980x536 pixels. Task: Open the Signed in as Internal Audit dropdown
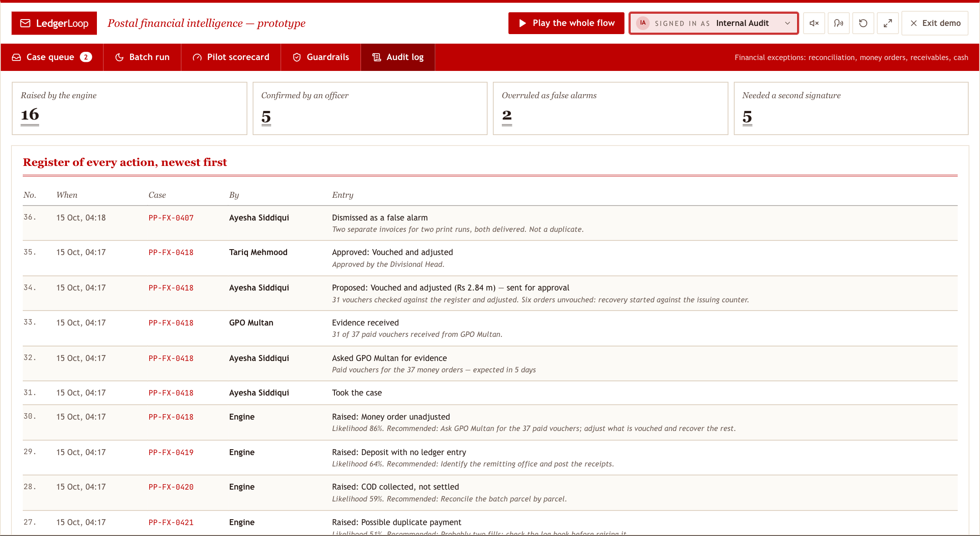713,23
